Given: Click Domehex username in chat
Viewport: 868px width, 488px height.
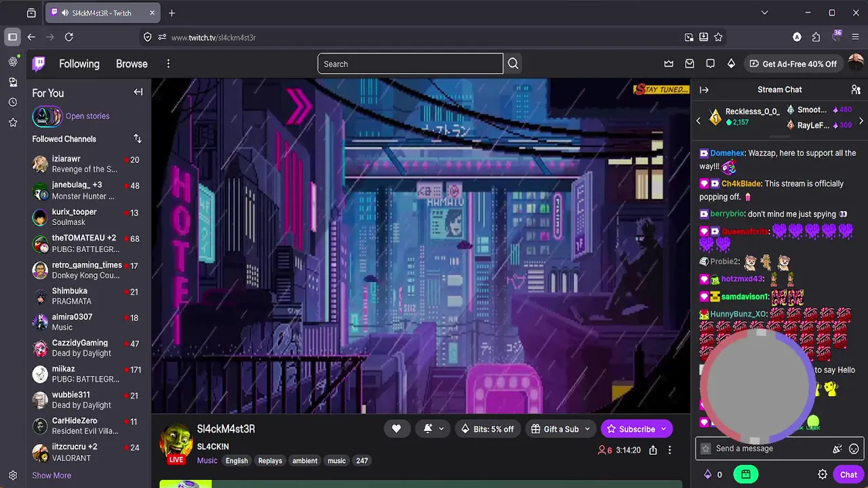Looking at the screenshot, I should (727, 153).
